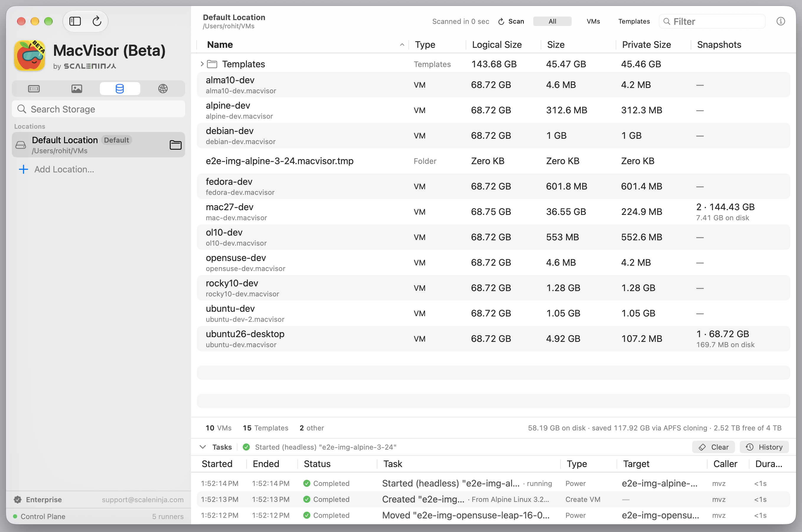
Task: Toggle the sidebar visibility icon
Action: point(75,21)
